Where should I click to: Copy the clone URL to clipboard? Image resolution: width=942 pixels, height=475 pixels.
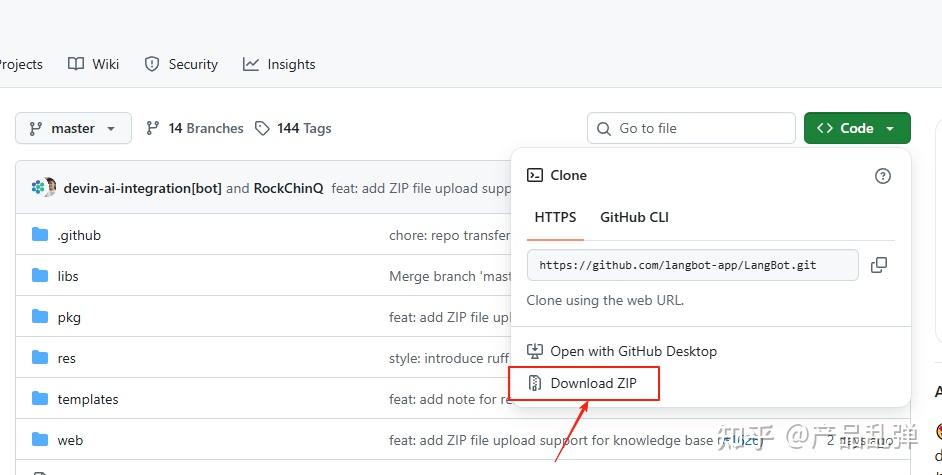[x=879, y=265]
